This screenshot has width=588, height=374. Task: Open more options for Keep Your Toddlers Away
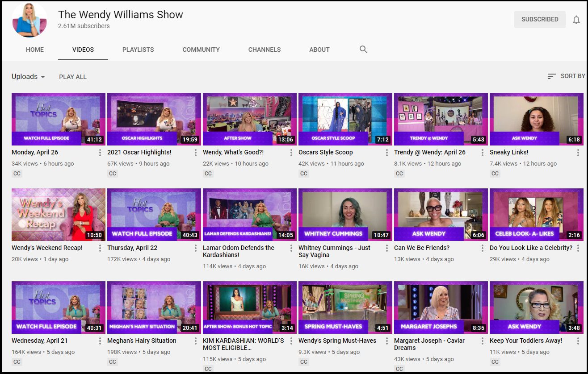578,341
